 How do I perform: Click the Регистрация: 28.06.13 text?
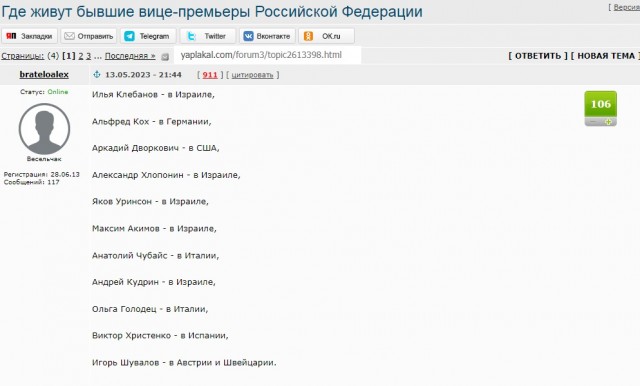coord(42,174)
